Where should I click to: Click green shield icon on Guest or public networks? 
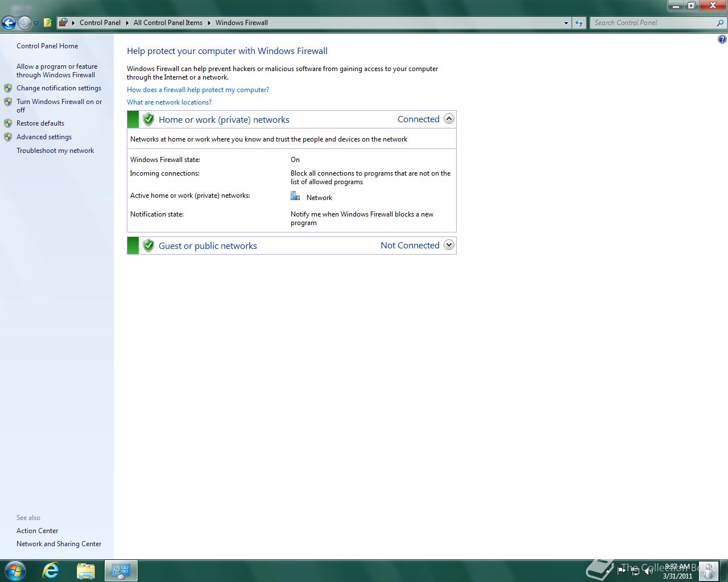click(x=148, y=246)
